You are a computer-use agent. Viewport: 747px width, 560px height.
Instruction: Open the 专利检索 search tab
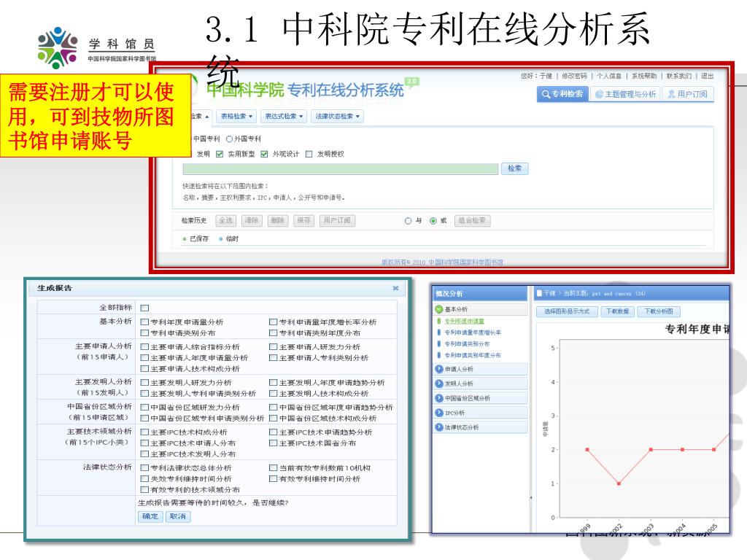(x=562, y=94)
